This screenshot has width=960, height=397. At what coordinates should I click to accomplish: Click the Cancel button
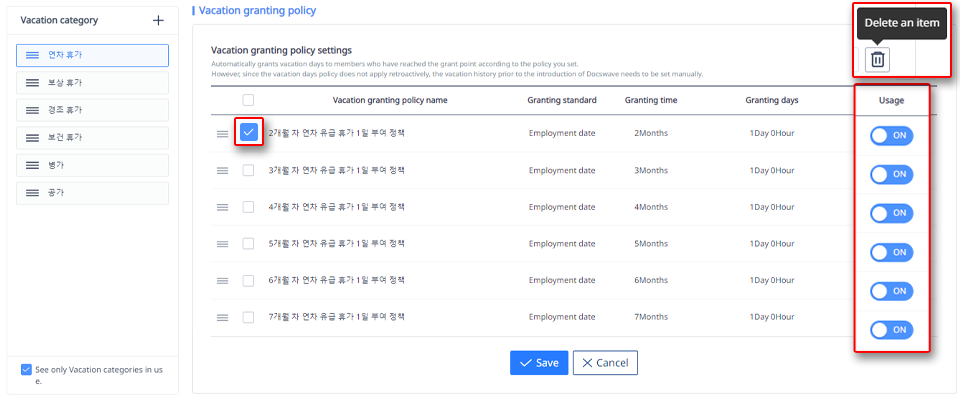pyautogui.click(x=606, y=363)
